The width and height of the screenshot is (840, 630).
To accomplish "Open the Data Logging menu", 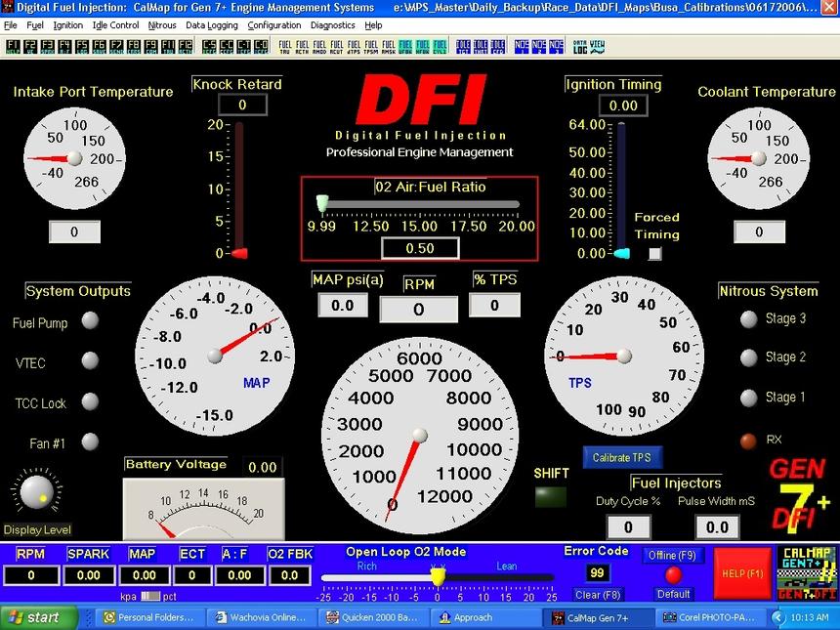I will point(212,25).
